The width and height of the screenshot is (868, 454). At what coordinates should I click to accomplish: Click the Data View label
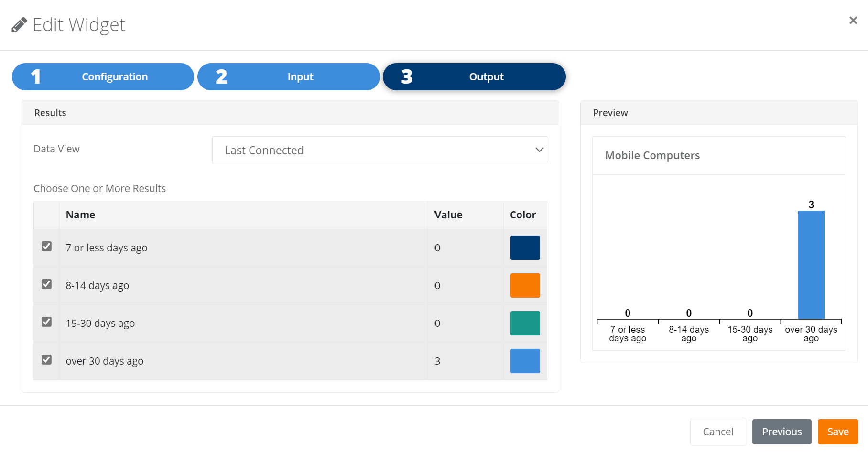tap(56, 149)
